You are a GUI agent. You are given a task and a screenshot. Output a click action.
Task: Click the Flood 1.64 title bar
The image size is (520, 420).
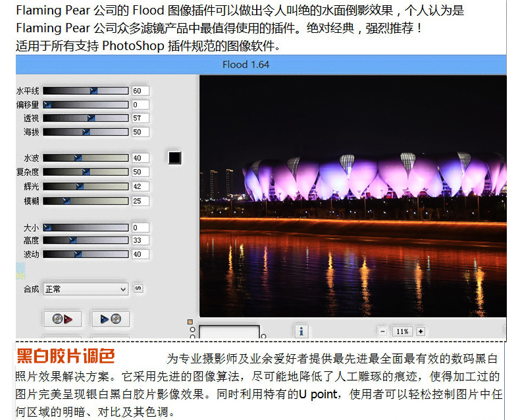[261, 65]
